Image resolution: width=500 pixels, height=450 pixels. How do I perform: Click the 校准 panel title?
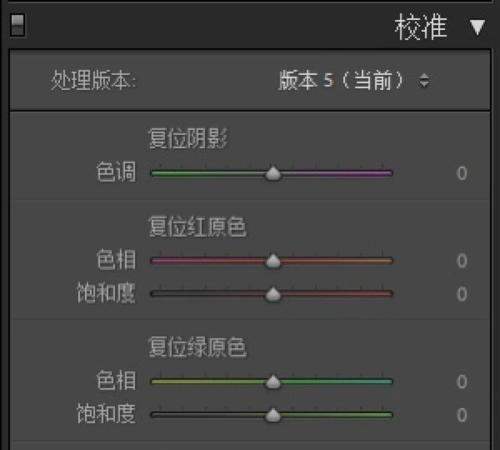click(421, 27)
